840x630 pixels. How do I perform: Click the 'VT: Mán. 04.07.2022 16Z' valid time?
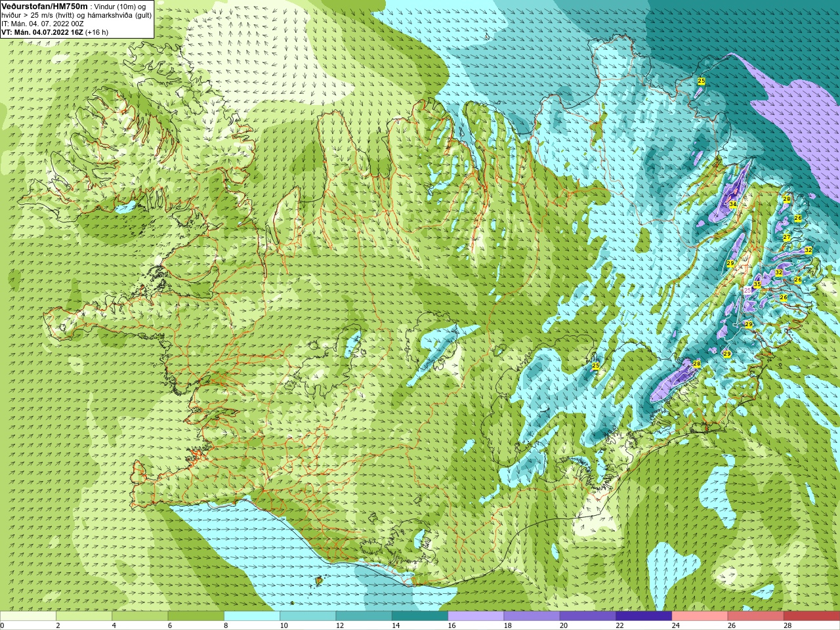(42, 32)
